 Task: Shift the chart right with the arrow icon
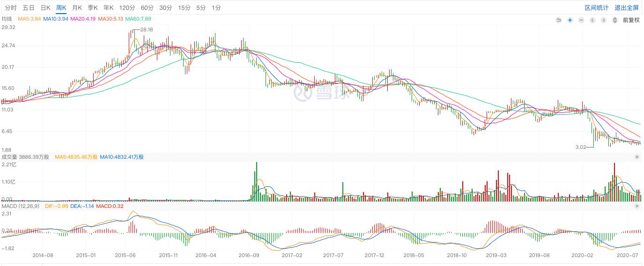[x=604, y=20]
